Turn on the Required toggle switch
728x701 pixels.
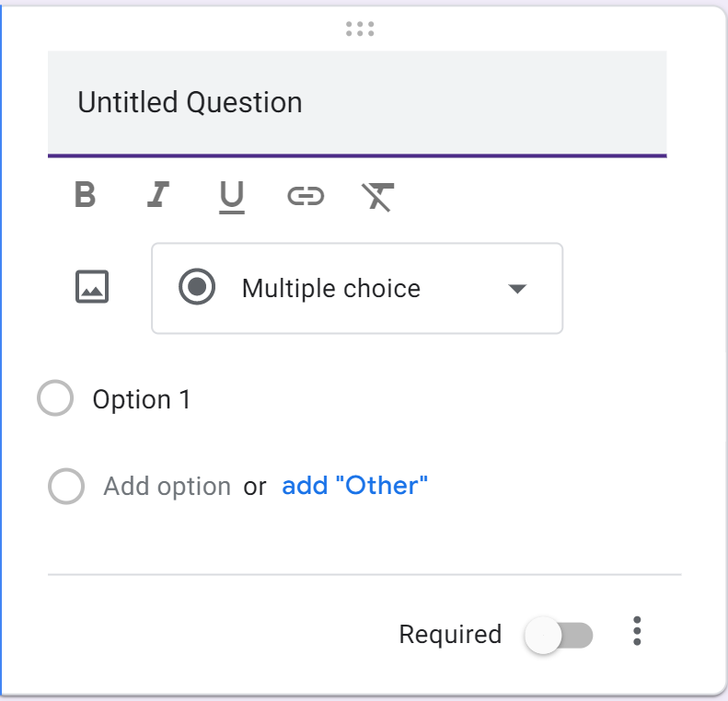point(558,635)
